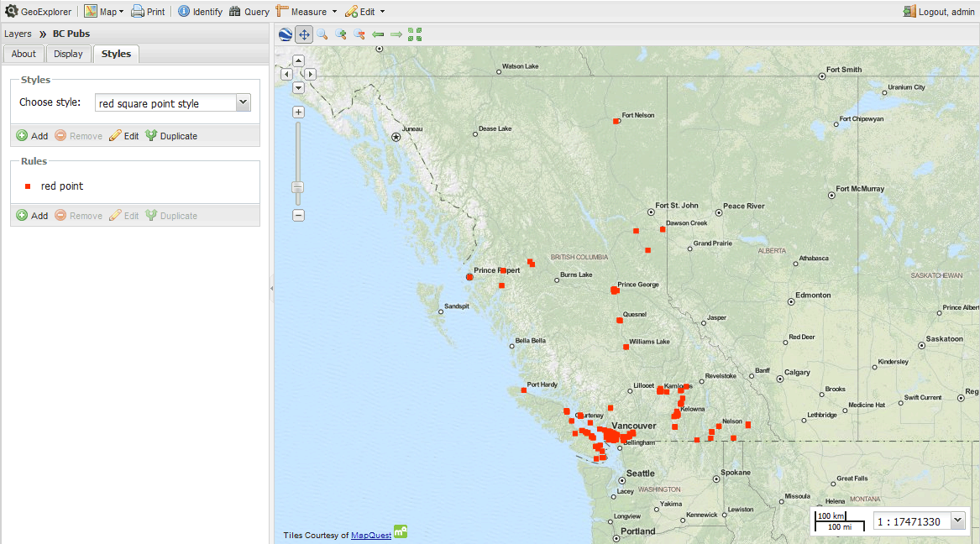Toggle the Identify feature tool
The width and height of the screenshot is (980, 544).
point(200,12)
